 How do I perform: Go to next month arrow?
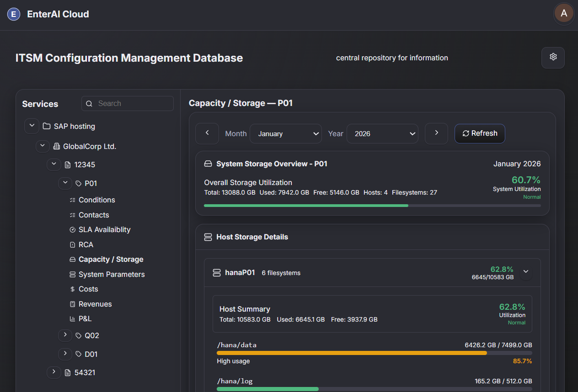(x=436, y=133)
